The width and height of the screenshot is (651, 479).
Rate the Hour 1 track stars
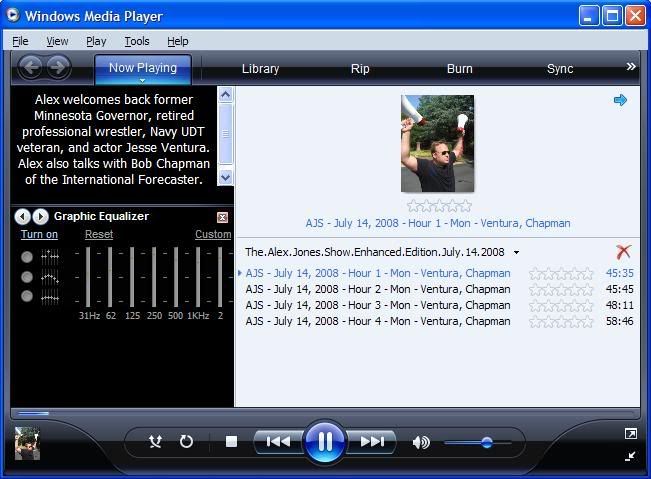click(561, 274)
